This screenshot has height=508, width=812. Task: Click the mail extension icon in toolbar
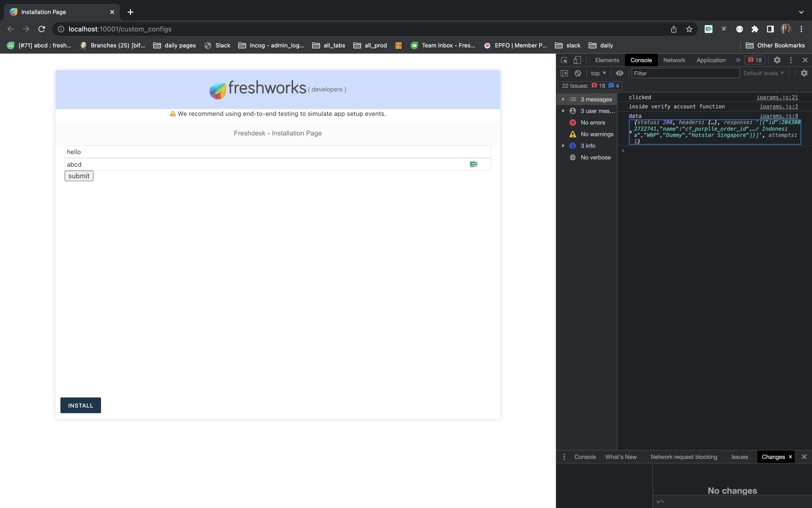708,29
